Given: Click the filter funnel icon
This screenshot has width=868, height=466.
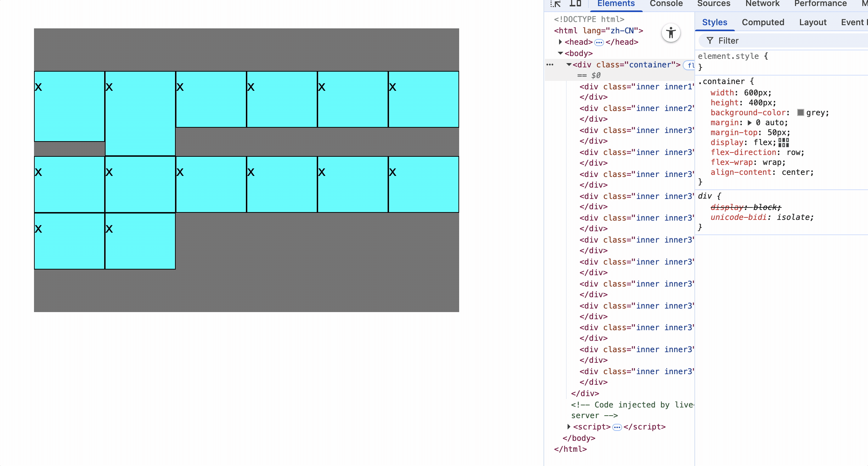Looking at the screenshot, I should coord(710,41).
